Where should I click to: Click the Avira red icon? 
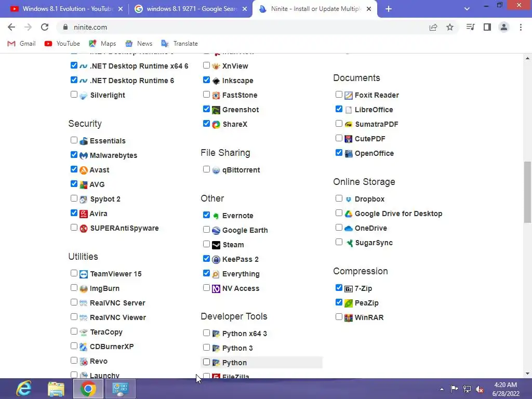click(x=84, y=214)
